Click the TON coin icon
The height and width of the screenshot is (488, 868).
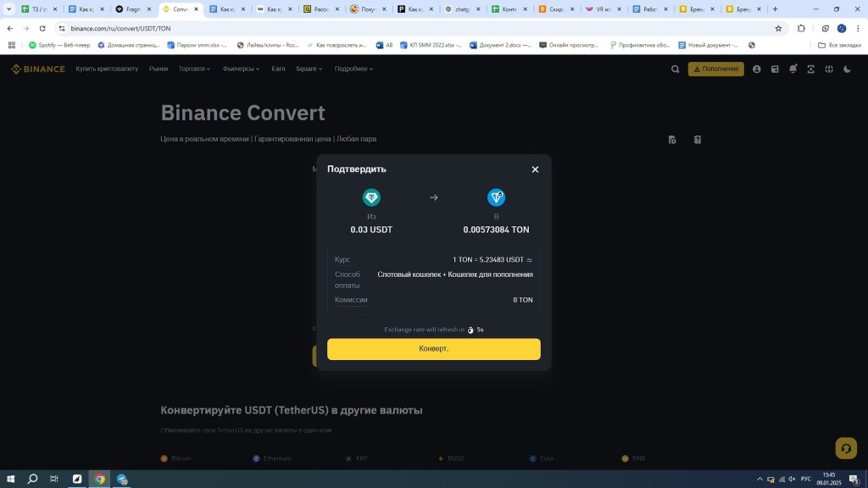tap(496, 197)
